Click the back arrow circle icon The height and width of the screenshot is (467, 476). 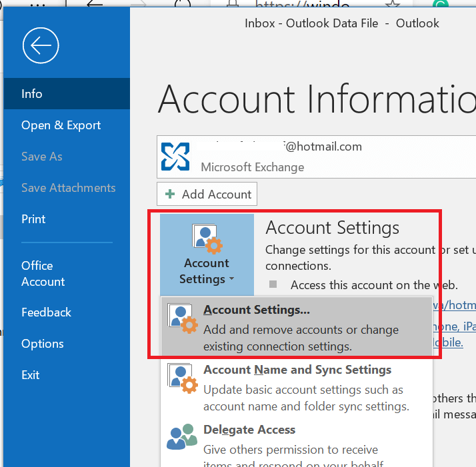click(41, 45)
